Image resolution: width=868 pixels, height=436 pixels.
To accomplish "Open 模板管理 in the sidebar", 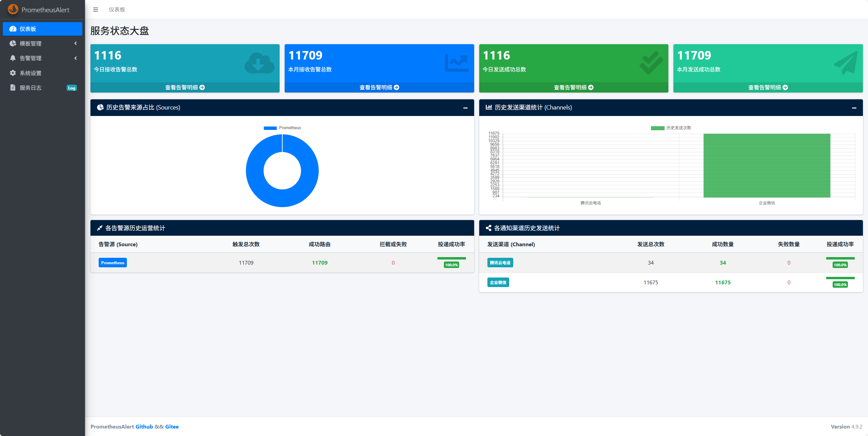I will point(43,44).
